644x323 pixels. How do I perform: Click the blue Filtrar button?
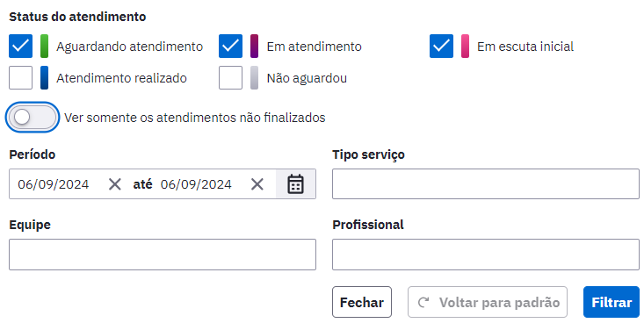(x=611, y=302)
